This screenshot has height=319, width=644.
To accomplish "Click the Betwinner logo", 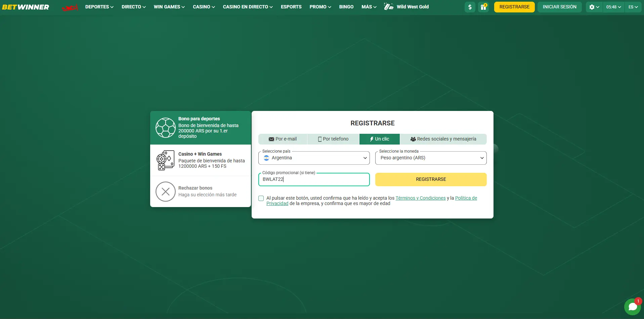I will [x=26, y=7].
